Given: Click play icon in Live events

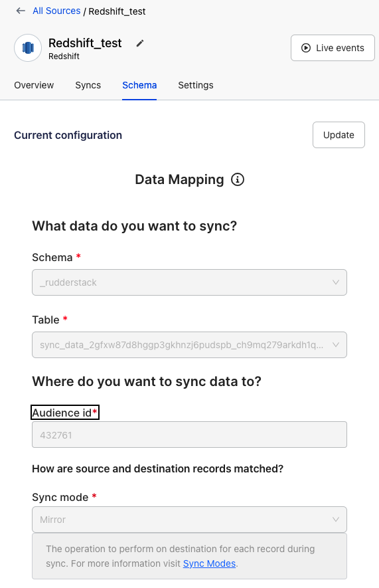Looking at the screenshot, I should coord(306,48).
